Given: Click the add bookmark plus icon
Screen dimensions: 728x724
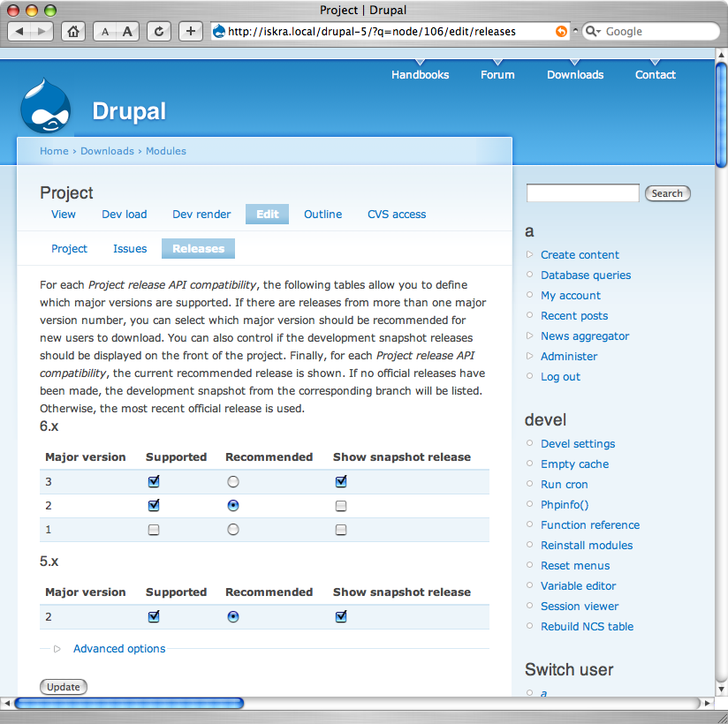Looking at the screenshot, I should pos(191,31).
